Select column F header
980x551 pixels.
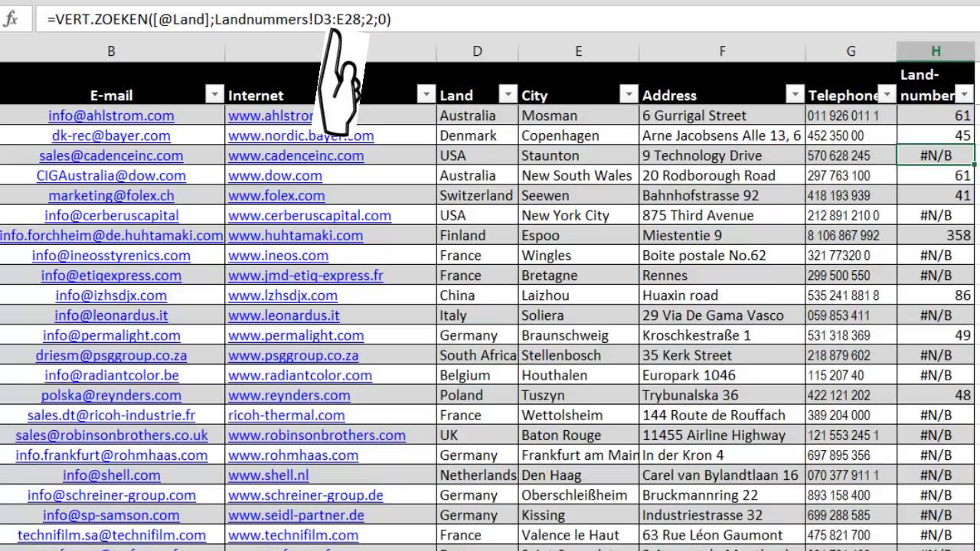[x=722, y=51]
